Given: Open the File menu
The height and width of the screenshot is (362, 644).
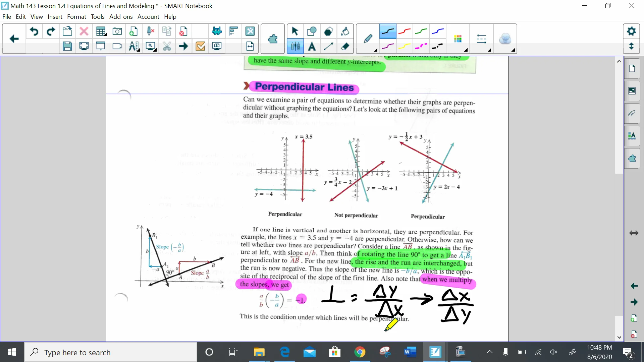Looking at the screenshot, I should pos(6,16).
